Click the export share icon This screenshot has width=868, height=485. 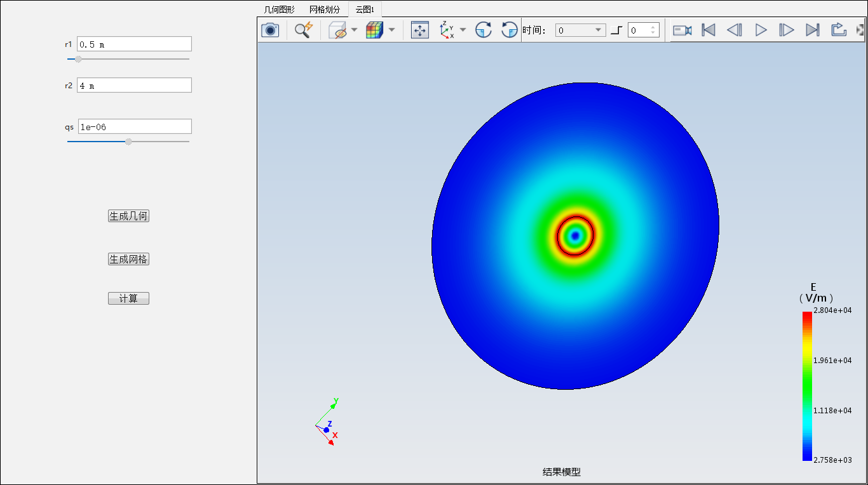839,30
